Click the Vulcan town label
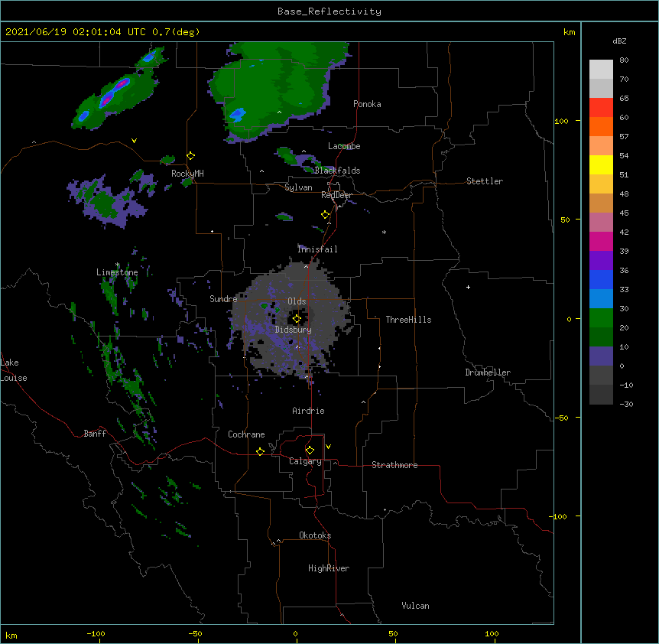 [x=415, y=606]
